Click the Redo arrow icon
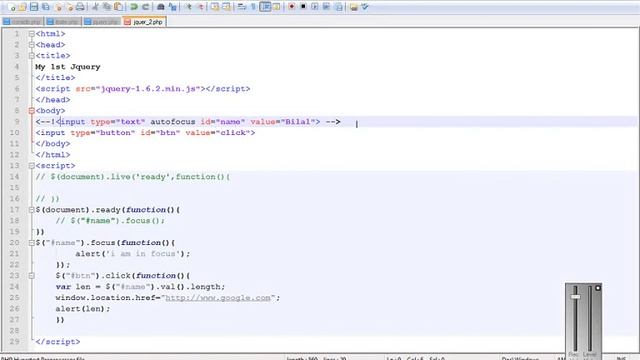The height and width of the screenshot is (360, 640). (145, 7)
